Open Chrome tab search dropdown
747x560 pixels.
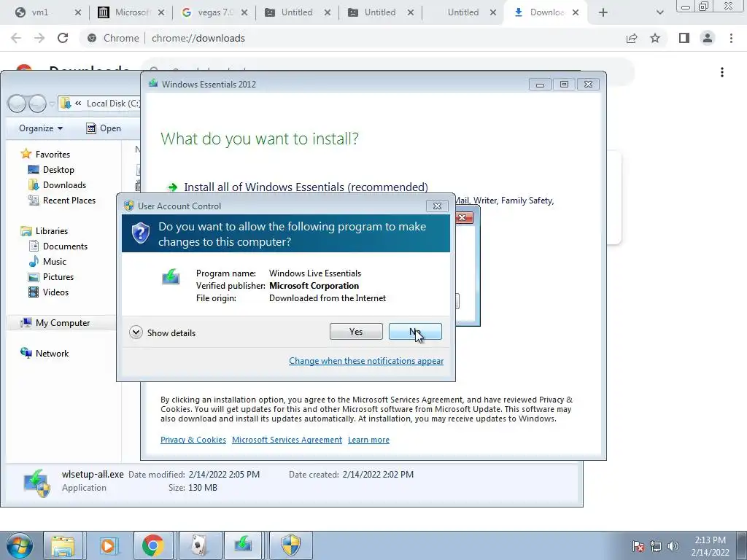pyautogui.click(x=659, y=12)
